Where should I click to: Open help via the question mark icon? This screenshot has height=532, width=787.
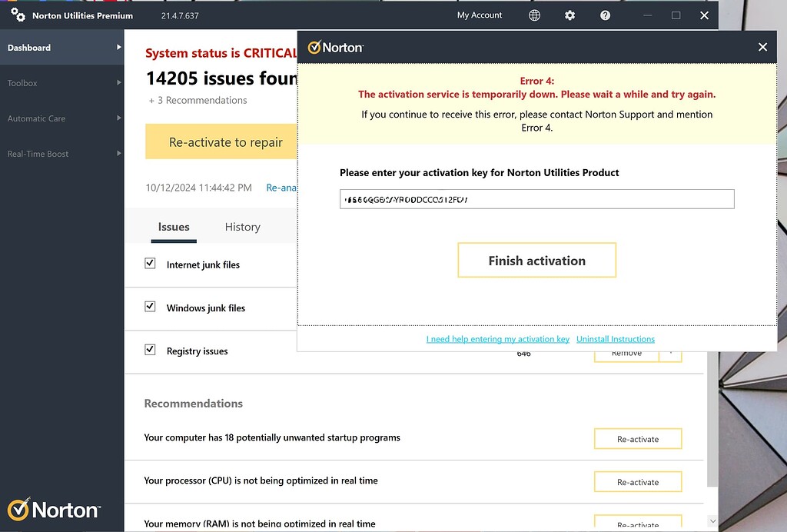[605, 15]
